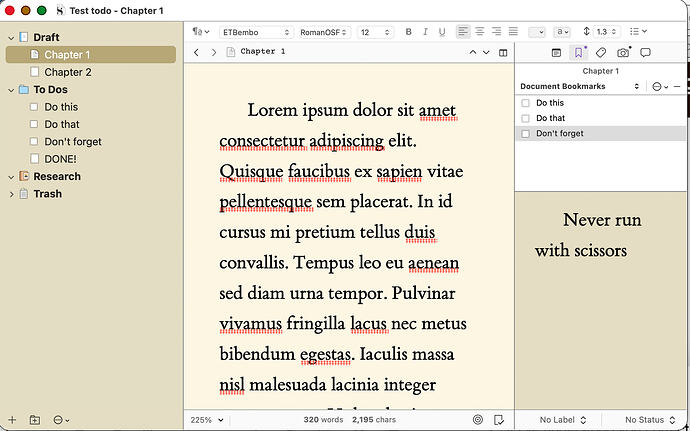
Task: Click the 320 words count in footer
Action: (x=323, y=420)
